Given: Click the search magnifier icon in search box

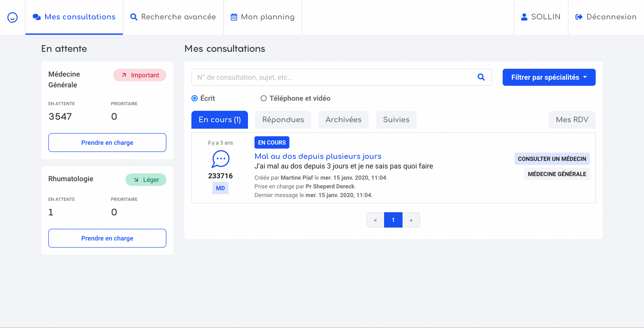Looking at the screenshot, I should (x=481, y=77).
